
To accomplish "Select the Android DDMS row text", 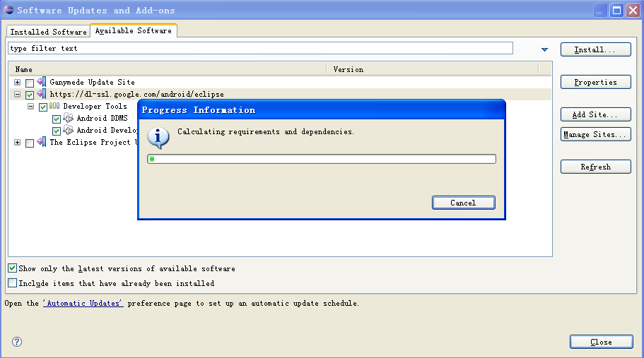I will coord(103,118).
